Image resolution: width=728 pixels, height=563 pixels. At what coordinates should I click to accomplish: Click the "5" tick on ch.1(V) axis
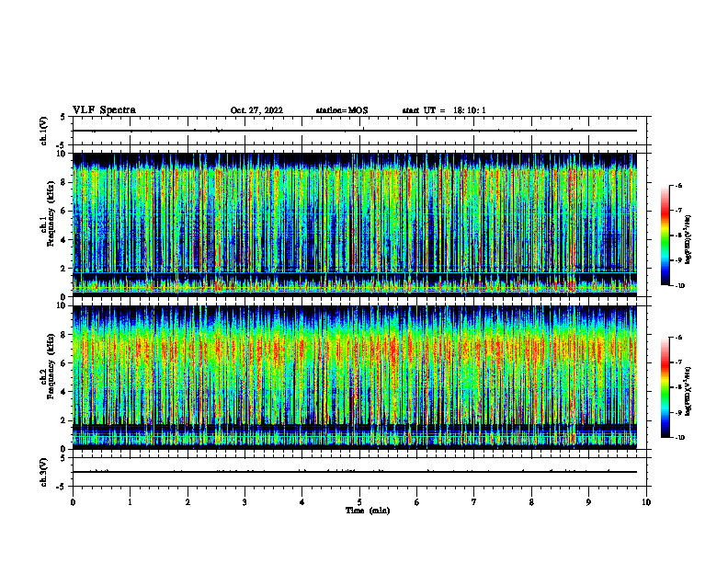pyautogui.click(x=63, y=117)
